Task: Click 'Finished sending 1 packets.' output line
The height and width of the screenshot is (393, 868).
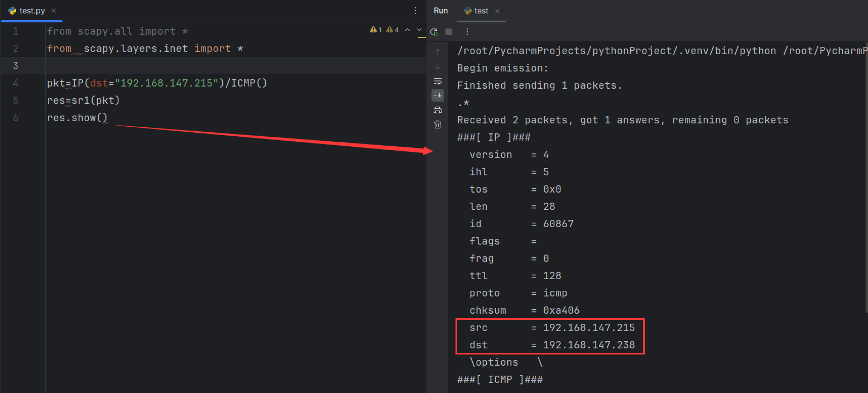Action: tap(540, 85)
